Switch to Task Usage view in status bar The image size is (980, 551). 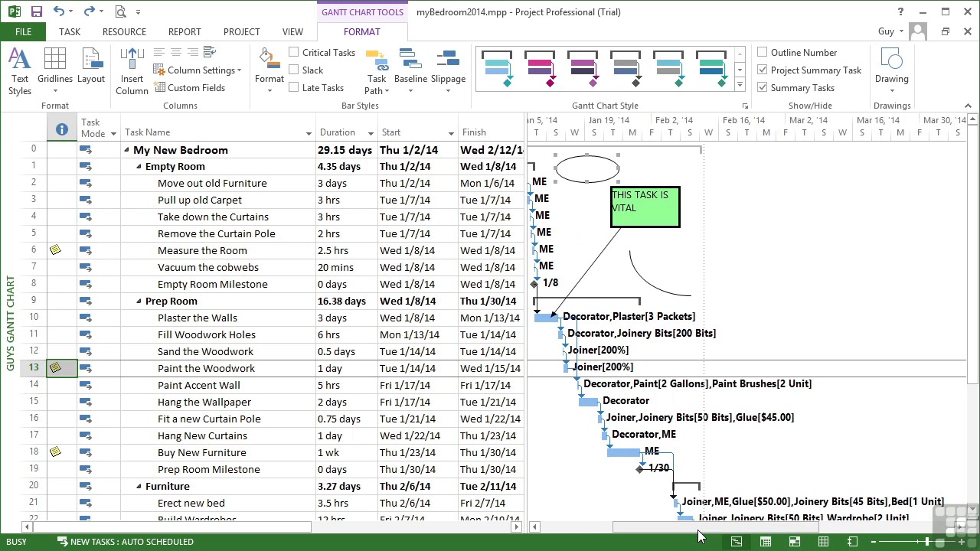point(765,542)
